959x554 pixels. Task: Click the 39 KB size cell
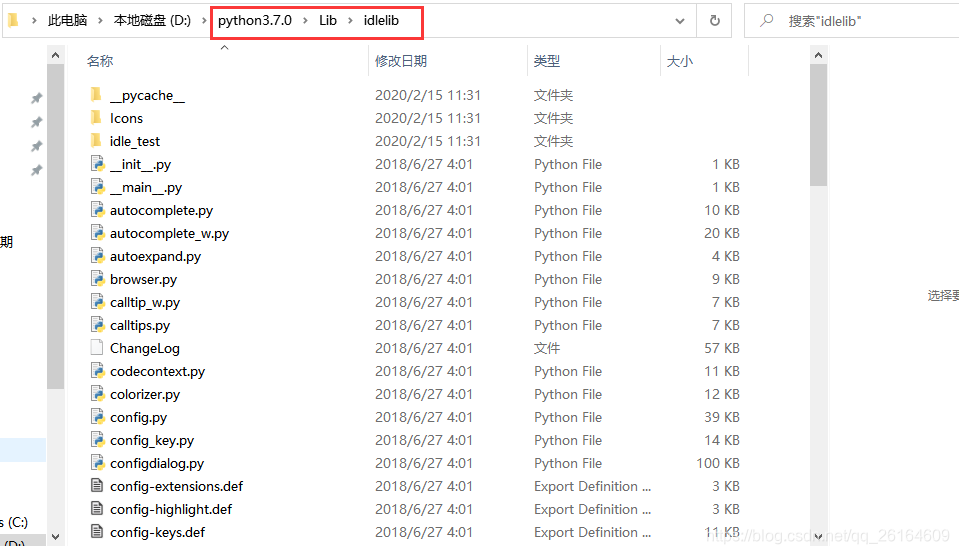[722, 418]
